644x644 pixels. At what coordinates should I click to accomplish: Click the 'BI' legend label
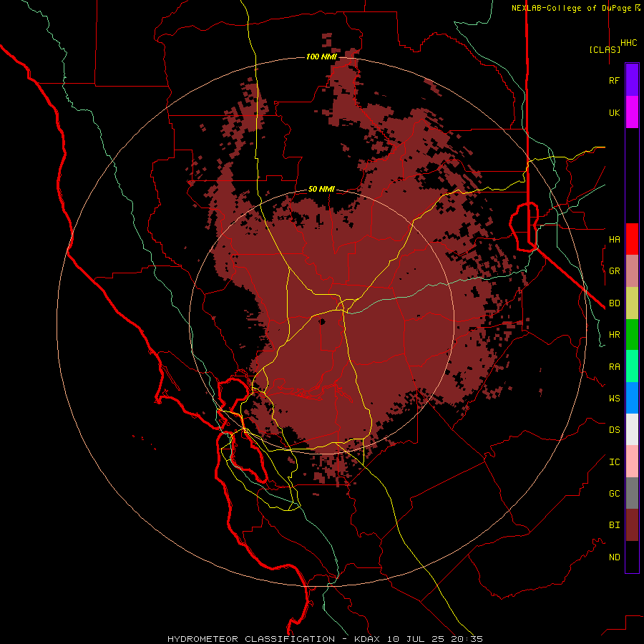coord(614,525)
